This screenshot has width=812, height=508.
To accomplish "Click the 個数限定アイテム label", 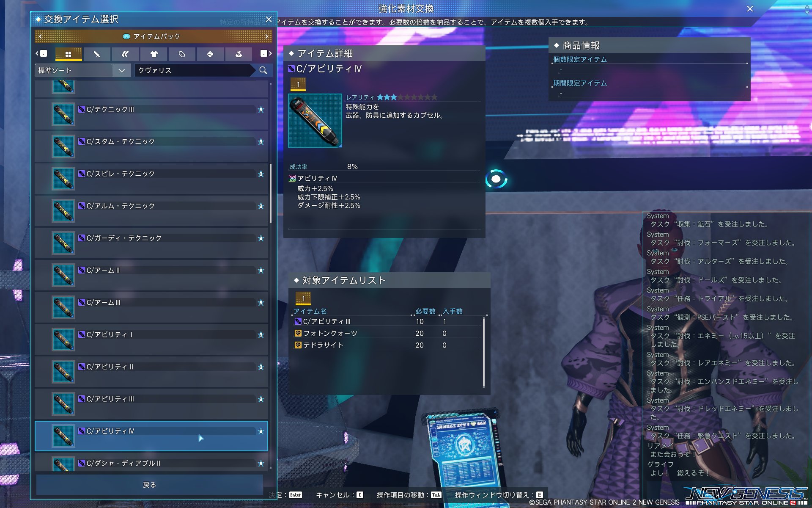I will click(580, 60).
